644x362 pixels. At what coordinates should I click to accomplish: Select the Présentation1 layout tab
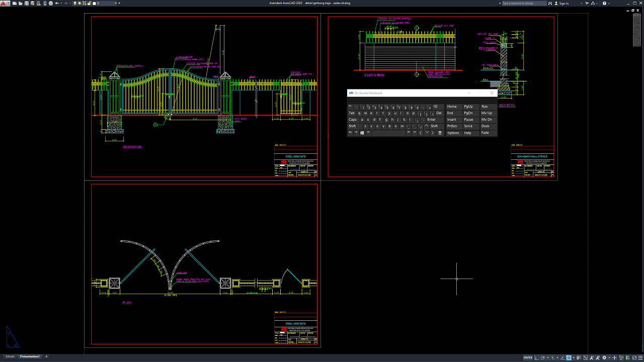click(x=30, y=356)
